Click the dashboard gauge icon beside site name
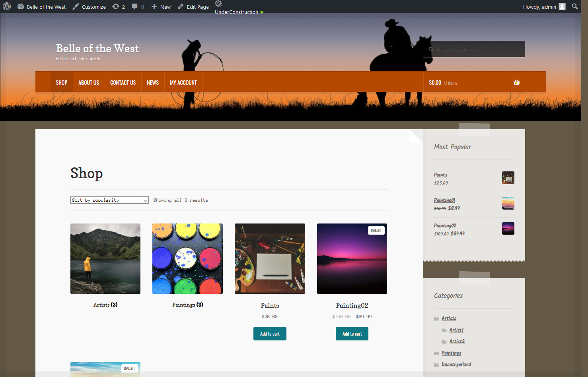This screenshot has height=377, width=588. click(21, 6)
